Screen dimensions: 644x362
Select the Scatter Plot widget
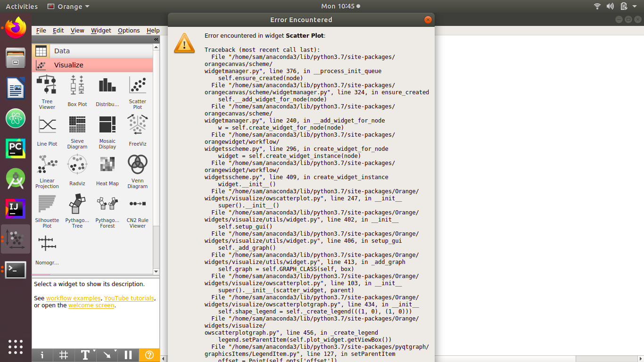pos(137,90)
